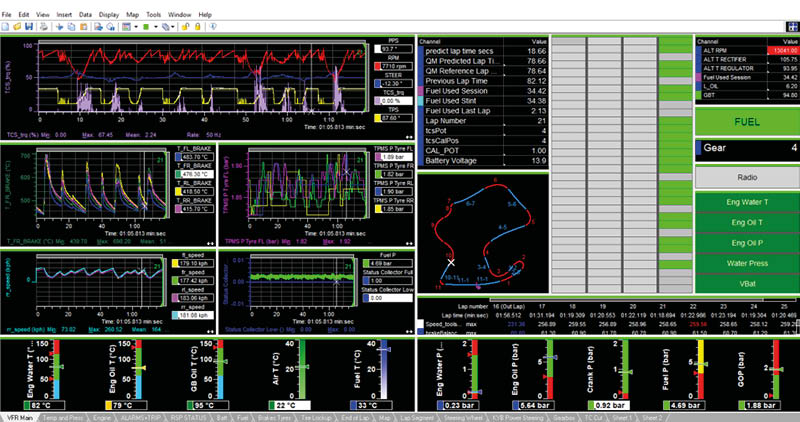Open dropdown arrow next to worksheet icon

coord(136,27)
